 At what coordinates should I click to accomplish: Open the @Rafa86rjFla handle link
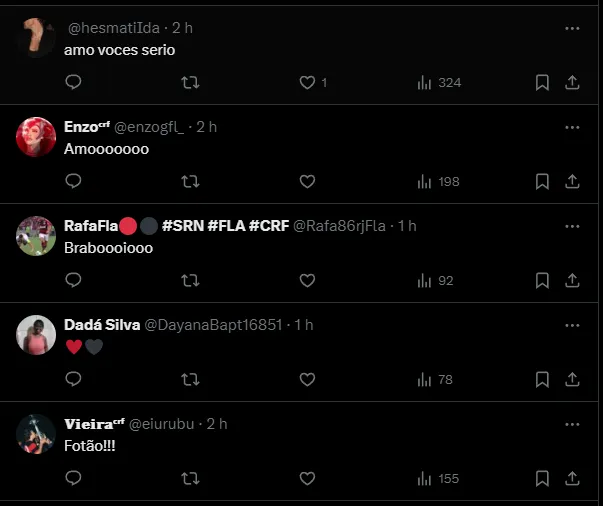(338, 226)
